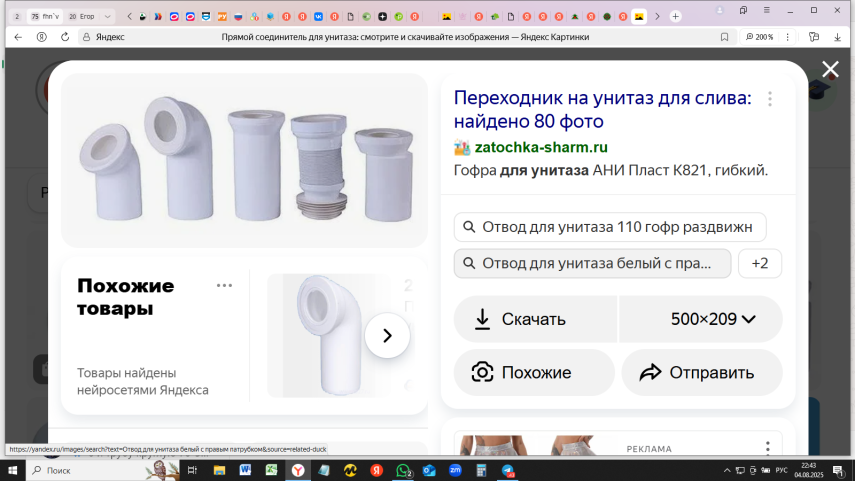Screen dimensions: 855x481
Task: Click the Похожие similar images button
Action: click(534, 373)
